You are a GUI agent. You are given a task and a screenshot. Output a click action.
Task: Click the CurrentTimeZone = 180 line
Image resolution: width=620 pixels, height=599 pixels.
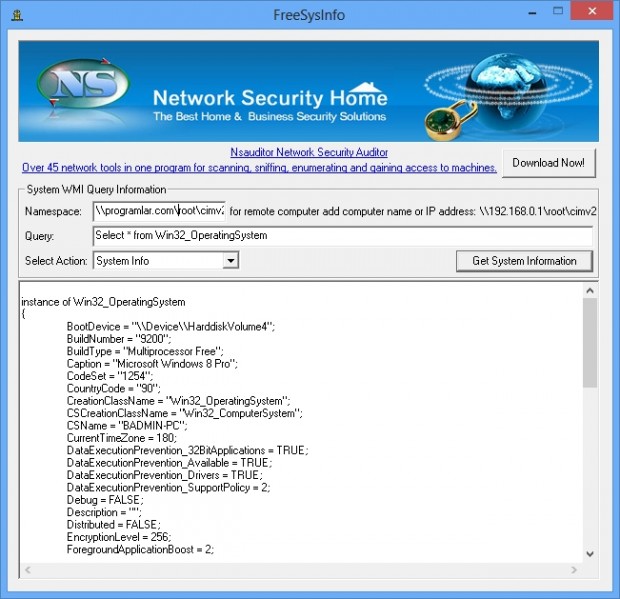[x=122, y=438]
